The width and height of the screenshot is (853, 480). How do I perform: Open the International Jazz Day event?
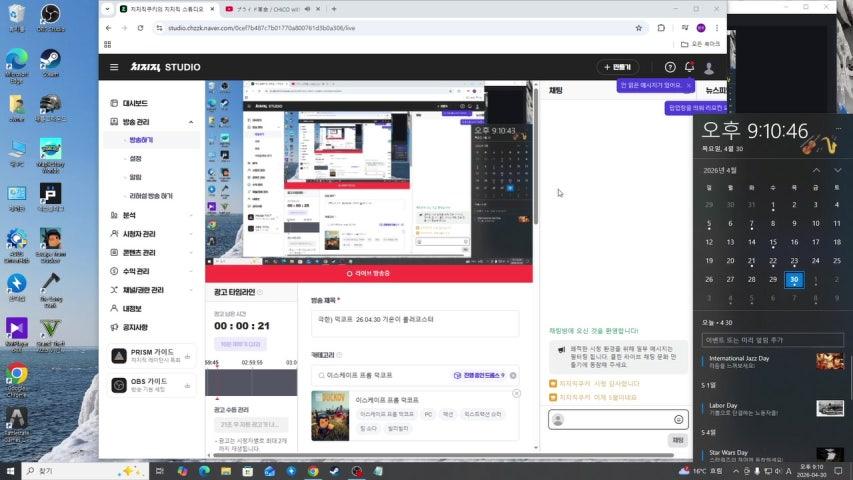[x=772, y=361]
